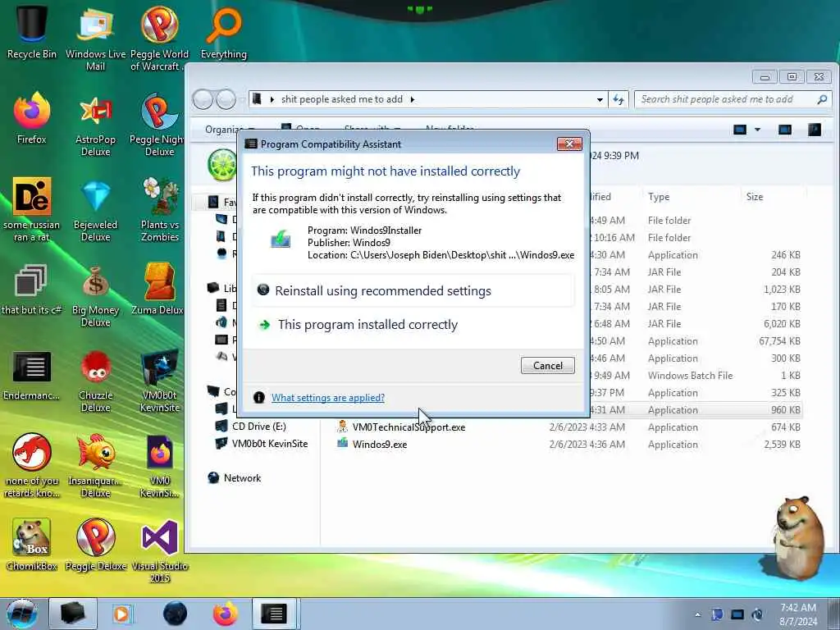Open the black box taskbar icon
Viewport: 840px width, 630px height.
coord(73,614)
